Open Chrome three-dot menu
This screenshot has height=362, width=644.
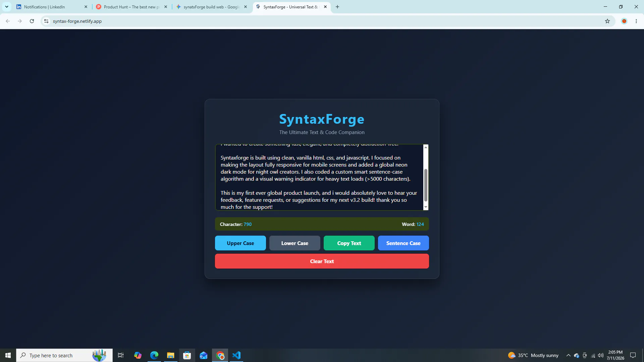click(636, 21)
